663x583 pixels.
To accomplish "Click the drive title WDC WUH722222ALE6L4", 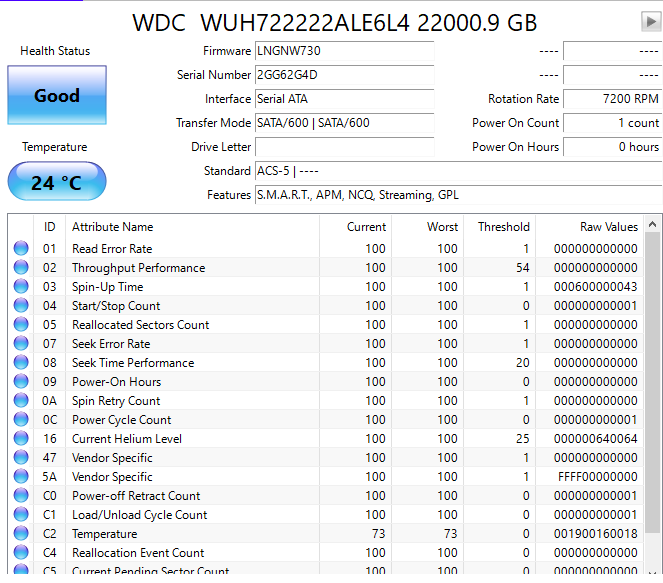I will (x=271, y=22).
